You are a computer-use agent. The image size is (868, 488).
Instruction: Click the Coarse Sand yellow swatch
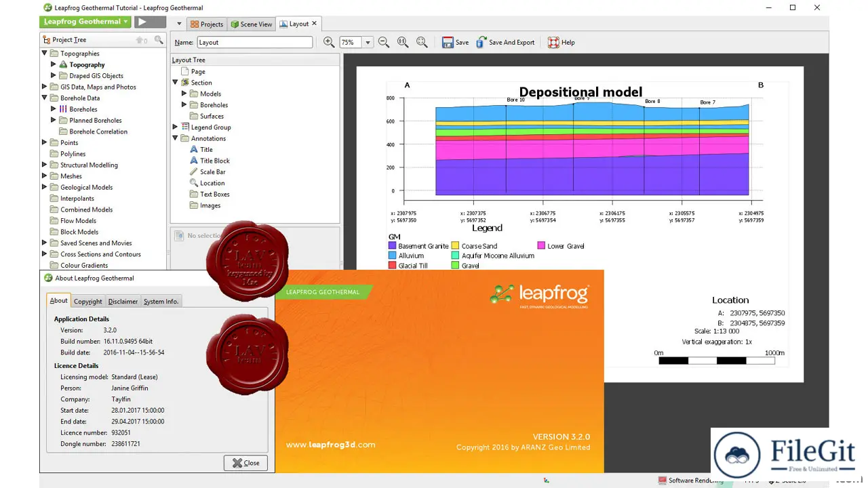click(456, 246)
